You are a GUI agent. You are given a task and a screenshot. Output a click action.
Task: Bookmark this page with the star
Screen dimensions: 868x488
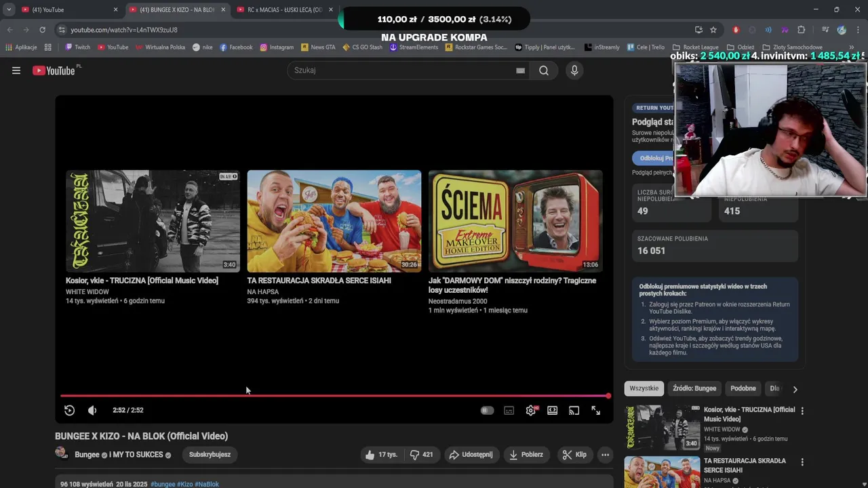(x=713, y=30)
